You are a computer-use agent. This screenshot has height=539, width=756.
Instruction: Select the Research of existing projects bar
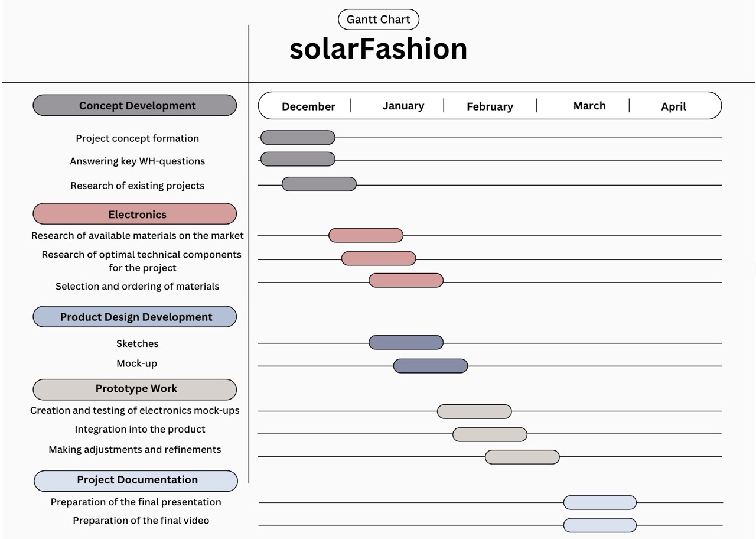pyautogui.click(x=319, y=184)
